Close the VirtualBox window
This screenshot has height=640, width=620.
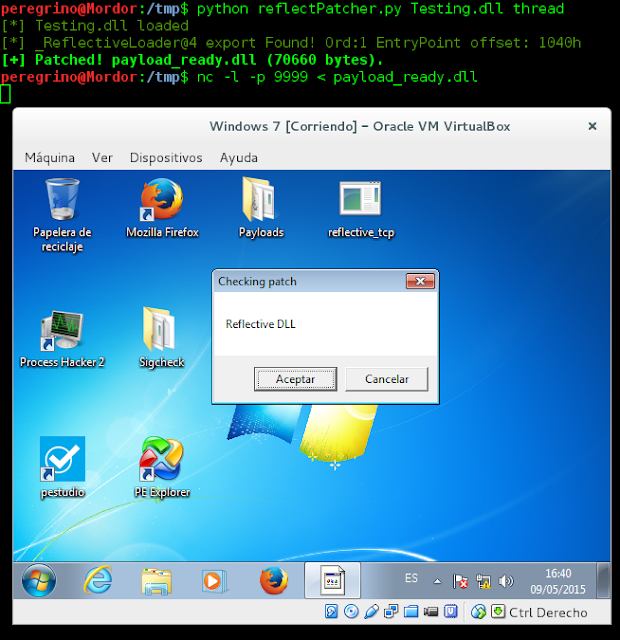[592, 126]
